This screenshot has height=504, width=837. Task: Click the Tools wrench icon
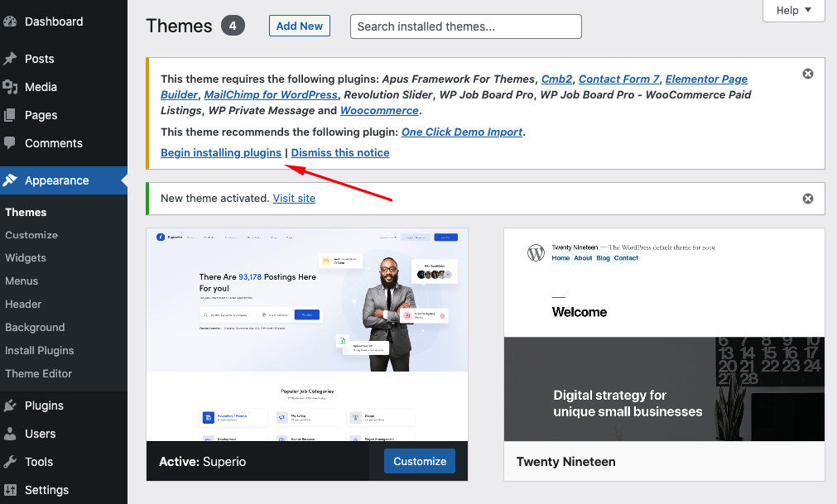(10, 462)
